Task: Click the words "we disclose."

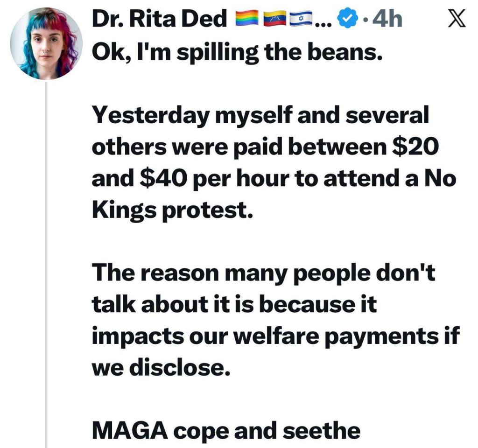Action: 161,368
